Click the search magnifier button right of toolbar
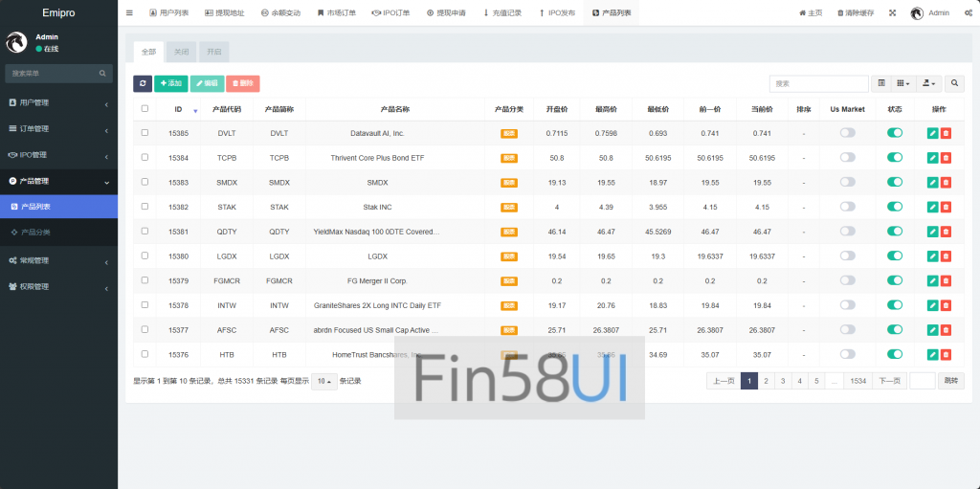 pos(955,84)
